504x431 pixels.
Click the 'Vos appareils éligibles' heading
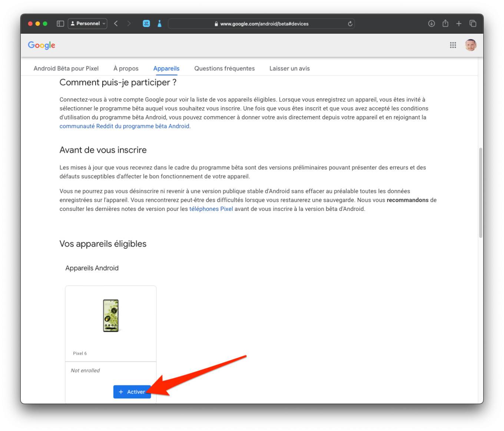point(103,244)
